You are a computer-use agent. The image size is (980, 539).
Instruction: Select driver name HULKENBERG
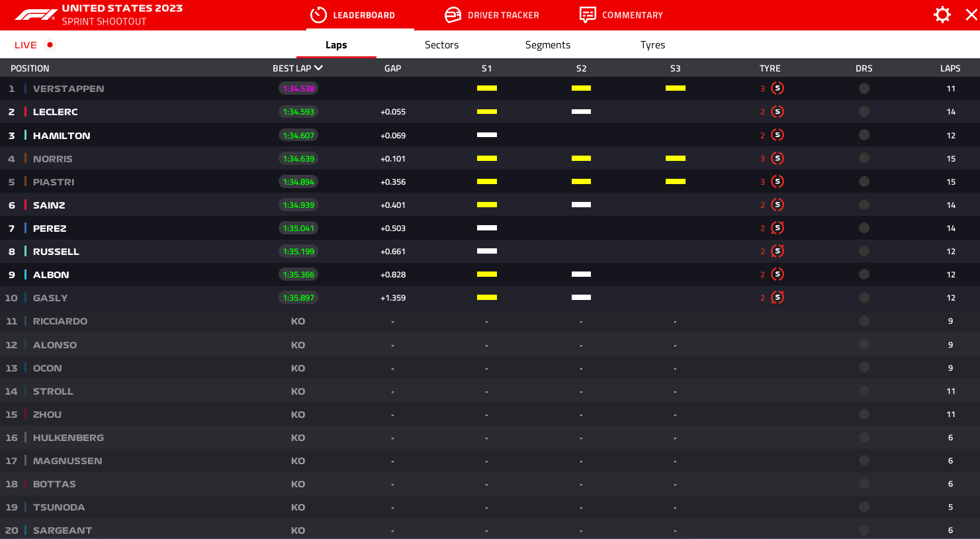point(68,438)
